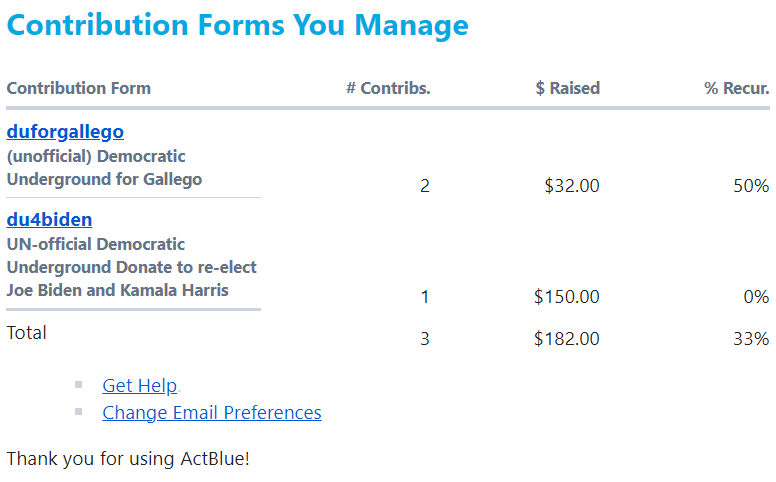Click the $ Raised column header
The height and width of the screenshot is (482, 776).
pyautogui.click(x=567, y=88)
